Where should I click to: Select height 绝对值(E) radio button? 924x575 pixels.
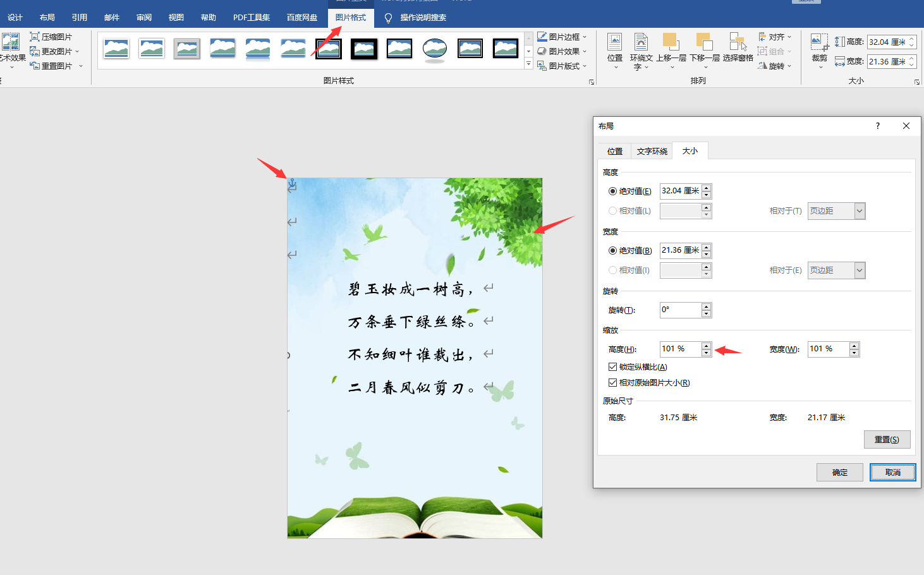[x=612, y=191]
